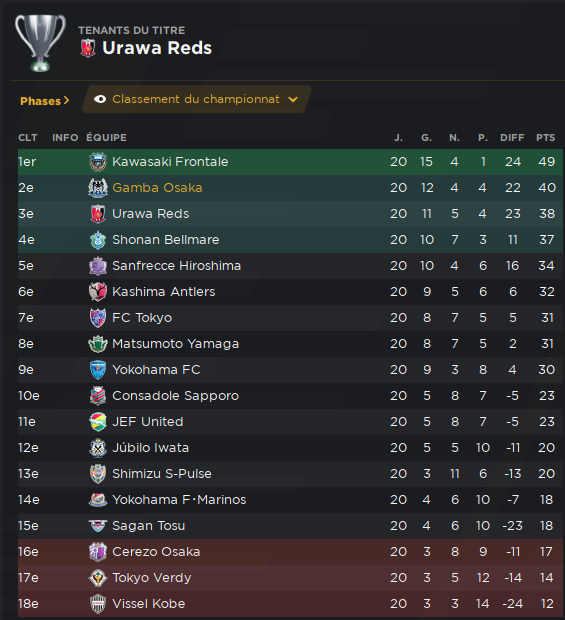This screenshot has width=565, height=620.
Task: Expand the Phases menu
Action: [45, 101]
